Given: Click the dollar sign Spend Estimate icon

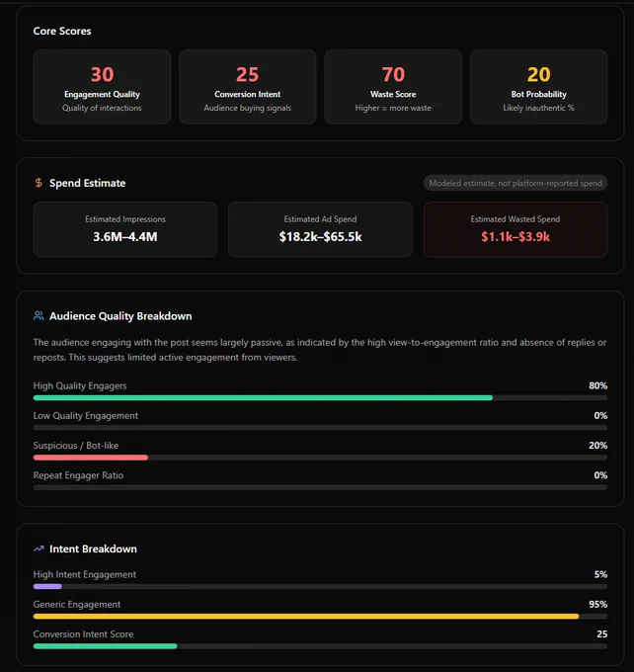Looking at the screenshot, I should point(39,183).
